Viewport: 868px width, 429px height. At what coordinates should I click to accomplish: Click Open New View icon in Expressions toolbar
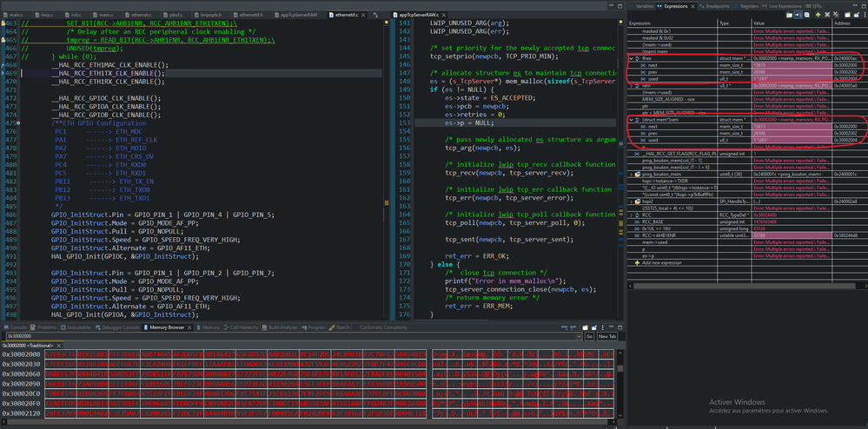pos(847,15)
